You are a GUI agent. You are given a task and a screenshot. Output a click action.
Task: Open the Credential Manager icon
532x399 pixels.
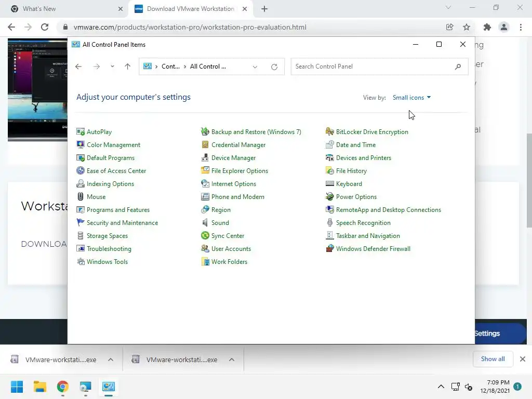(x=205, y=145)
